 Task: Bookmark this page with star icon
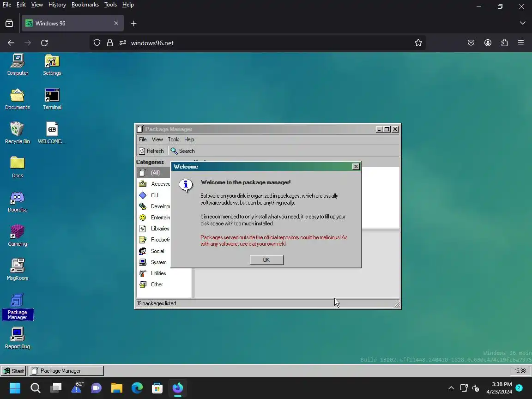click(418, 43)
